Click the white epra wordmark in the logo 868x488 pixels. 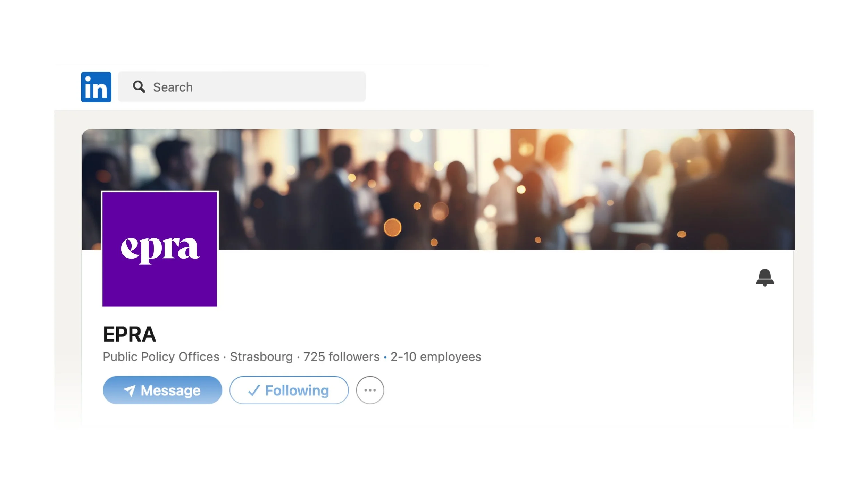click(x=160, y=249)
